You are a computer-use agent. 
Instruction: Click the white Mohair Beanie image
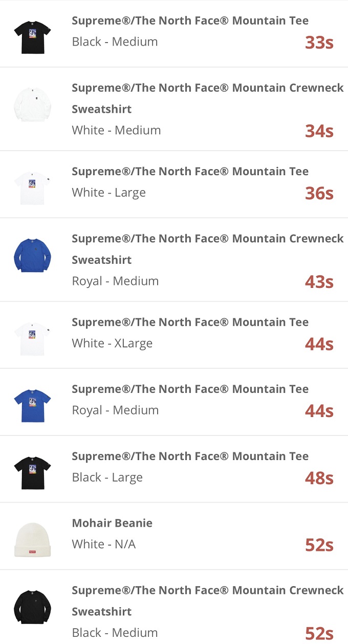point(32,538)
